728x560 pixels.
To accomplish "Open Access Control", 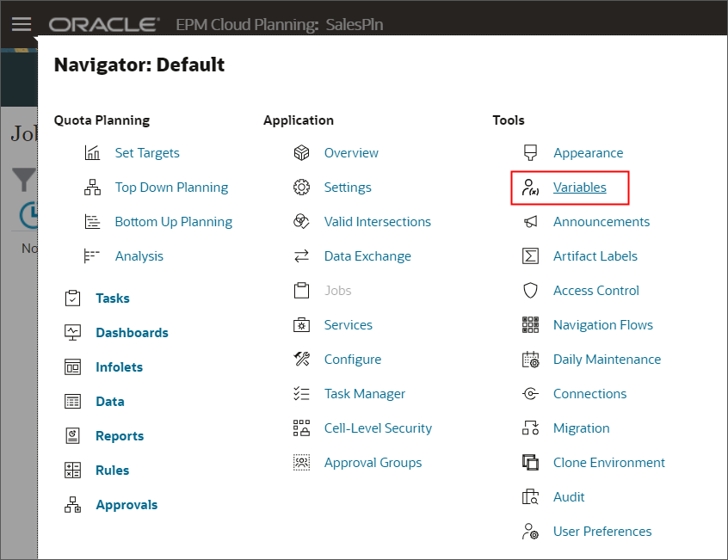I will pyautogui.click(x=595, y=290).
